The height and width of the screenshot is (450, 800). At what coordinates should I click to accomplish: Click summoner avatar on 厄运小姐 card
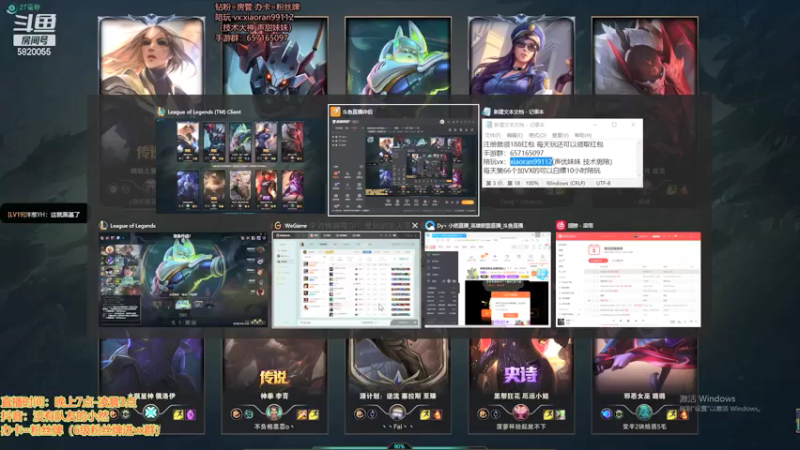521,412
